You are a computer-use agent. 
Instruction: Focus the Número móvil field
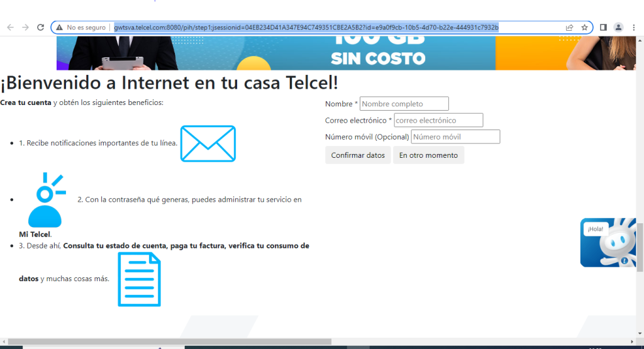455,136
